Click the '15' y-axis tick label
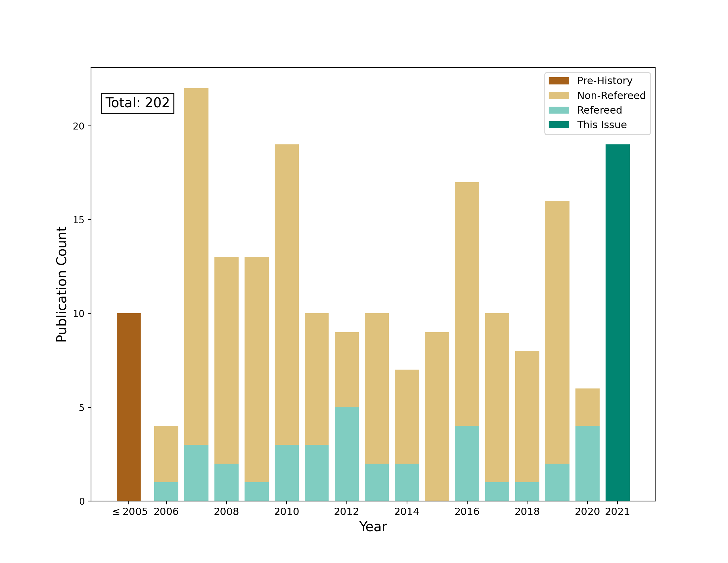Viewport: 728px width, 563px height. point(79,220)
